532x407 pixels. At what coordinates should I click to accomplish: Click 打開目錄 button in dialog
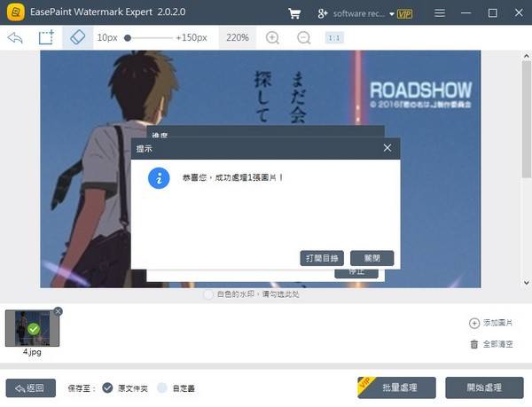[322, 258]
